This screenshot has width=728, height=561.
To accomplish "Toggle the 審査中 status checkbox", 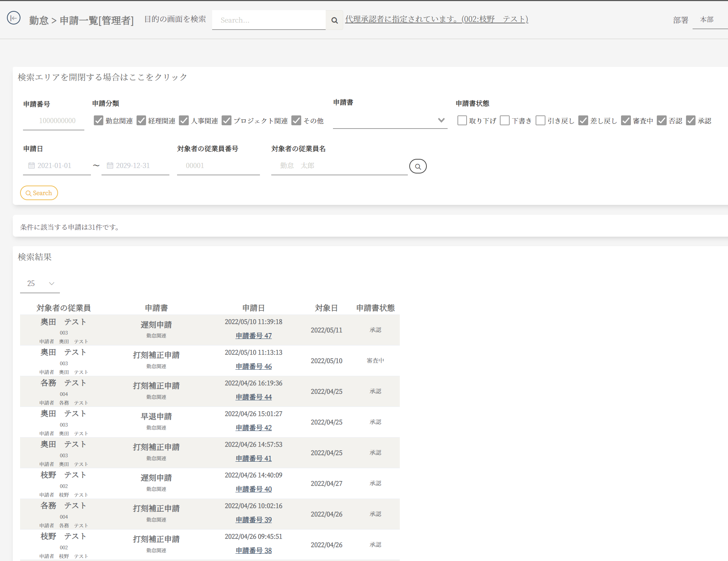I will click(x=626, y=121).
